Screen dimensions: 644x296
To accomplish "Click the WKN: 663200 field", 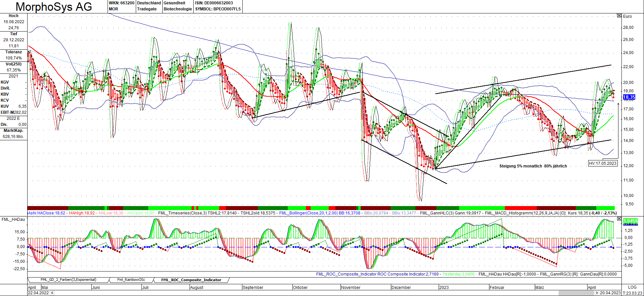I will [121, 3].
